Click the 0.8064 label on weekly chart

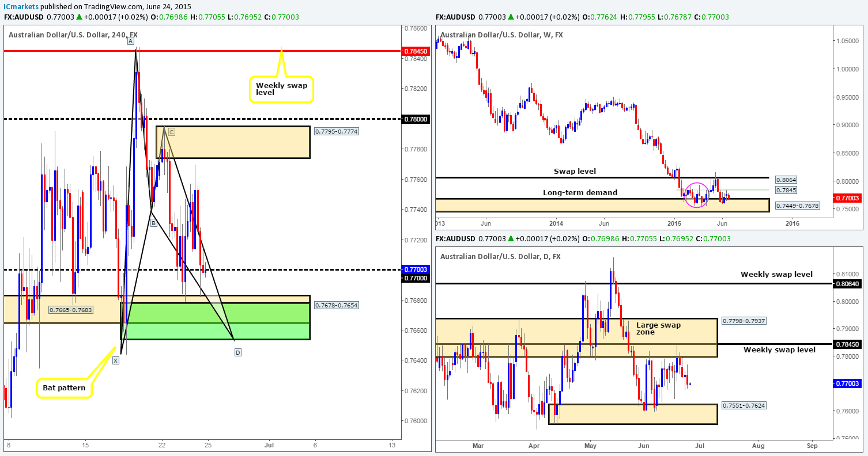coord(787,179)
